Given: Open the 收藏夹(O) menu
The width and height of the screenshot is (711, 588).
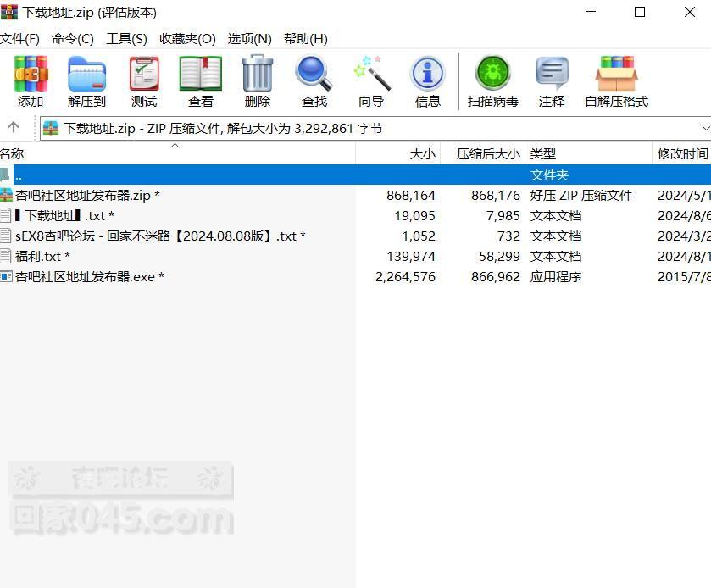Looking at the screenshot, I should point(187,39).
